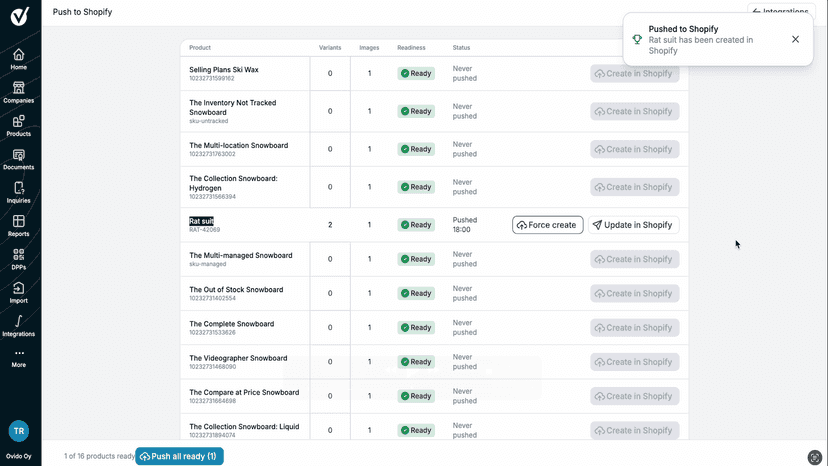Dismiss the Pushed to Shopify notification
The width and height of the screenshot is (828, 466).
click(795, 40)
